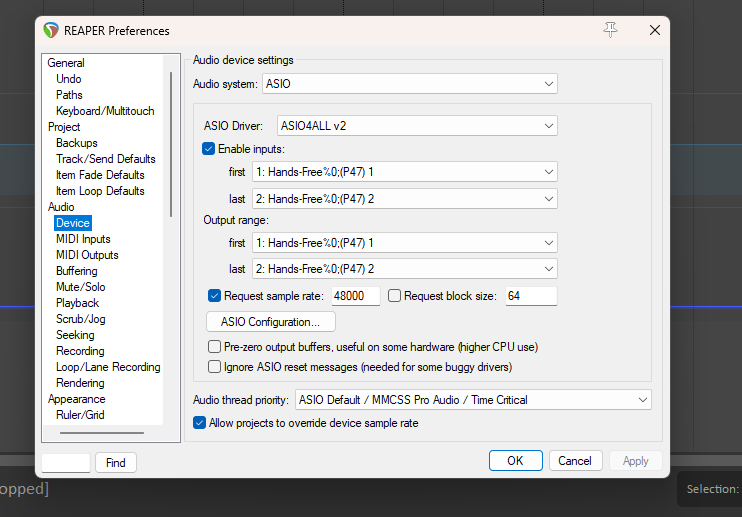Open the Audio system dropdown
The width and height of the screenshot is (742, 517).
tap(410, 84)
